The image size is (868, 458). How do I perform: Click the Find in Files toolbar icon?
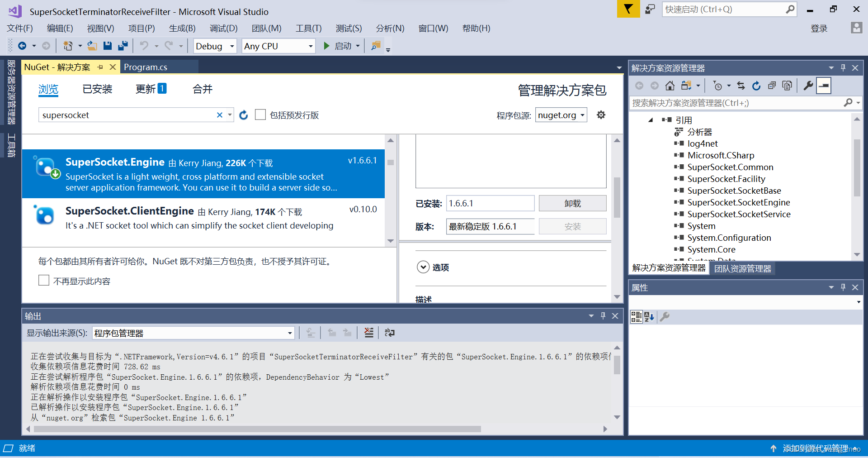(x=376, y=46)
